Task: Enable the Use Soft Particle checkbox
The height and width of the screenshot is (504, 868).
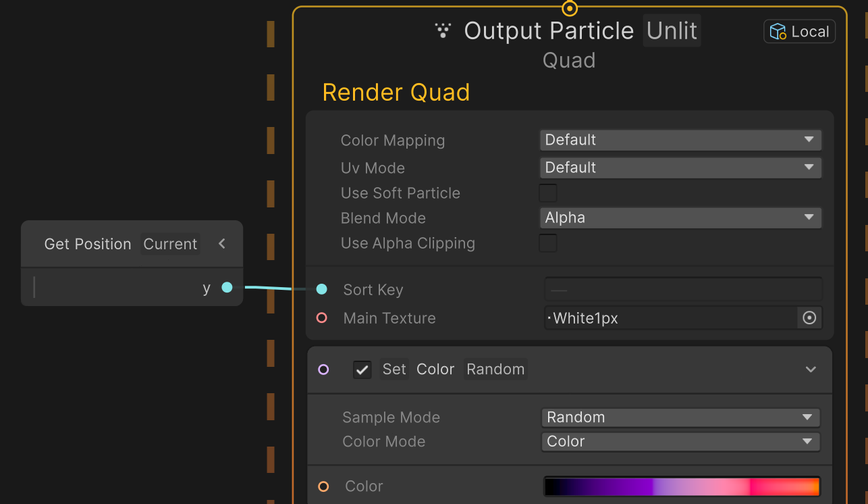Action: tap(548, 193)
